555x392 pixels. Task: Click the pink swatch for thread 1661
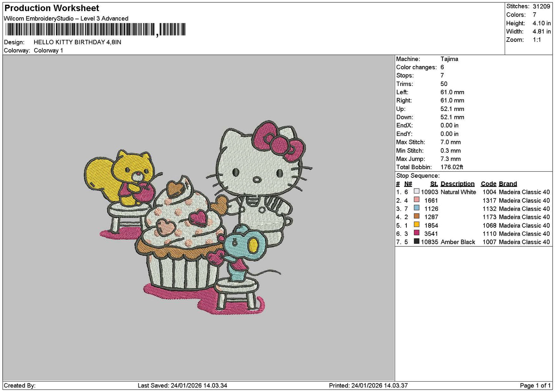click(416, 200)
